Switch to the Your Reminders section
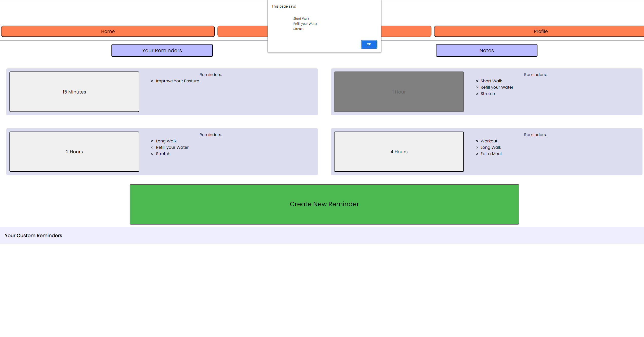 [x=162, y=50]
